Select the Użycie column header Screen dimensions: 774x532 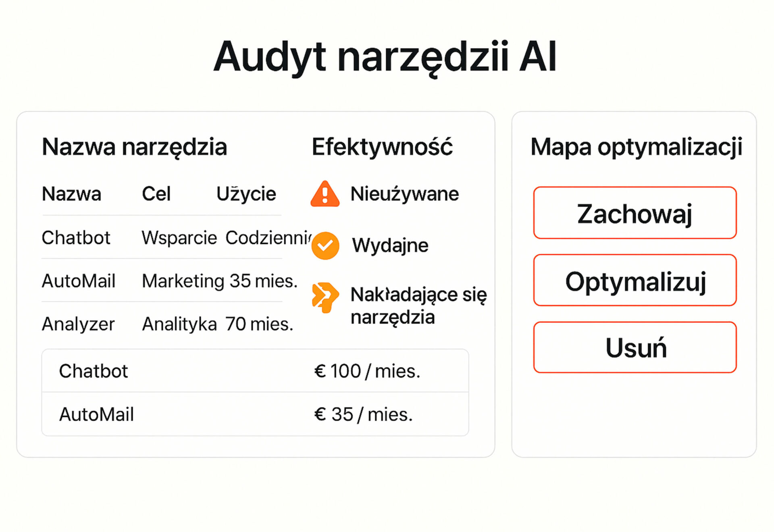(246, 194)
